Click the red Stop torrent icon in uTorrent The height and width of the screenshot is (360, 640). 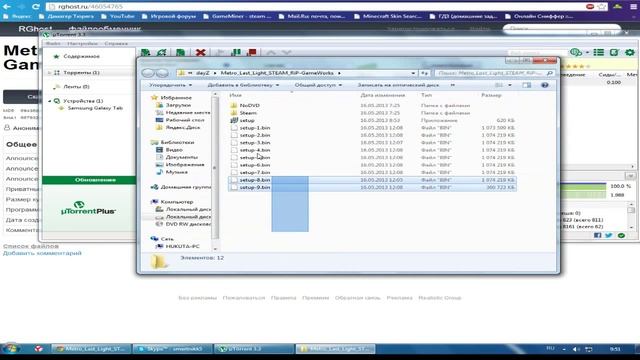(x=252, y=52)
